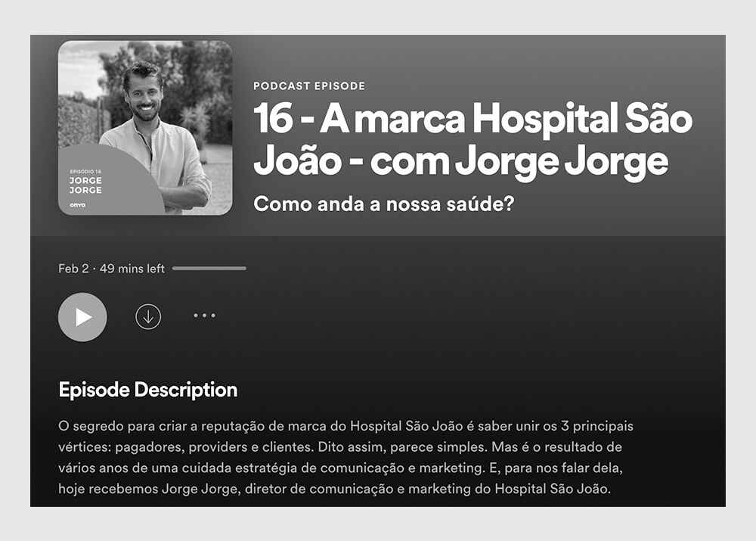Viewport: 756px width, 541px height.
Task: Click the episode playback progress bar
Action: click(209, 269)
